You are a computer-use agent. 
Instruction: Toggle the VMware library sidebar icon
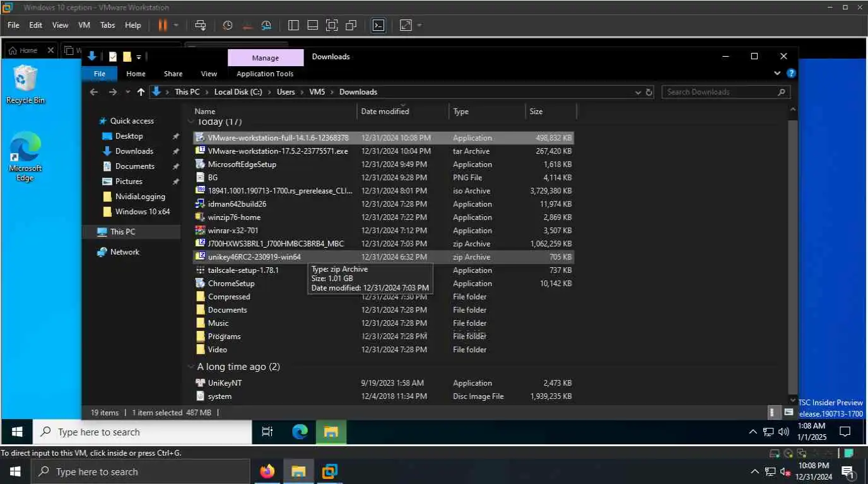coord(293,25)
